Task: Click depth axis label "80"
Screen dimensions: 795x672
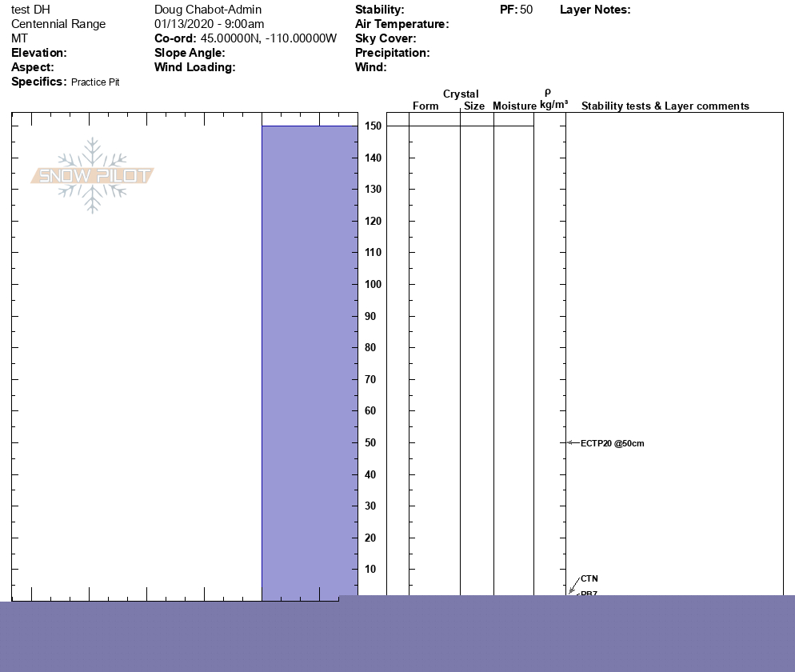Action: point(370,347)
